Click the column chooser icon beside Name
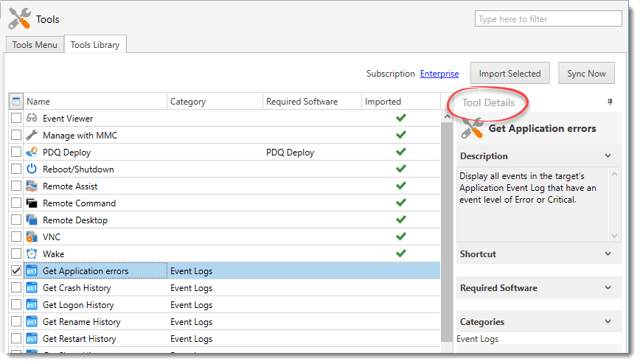640x364 pixels. click(x=16, y=101)
